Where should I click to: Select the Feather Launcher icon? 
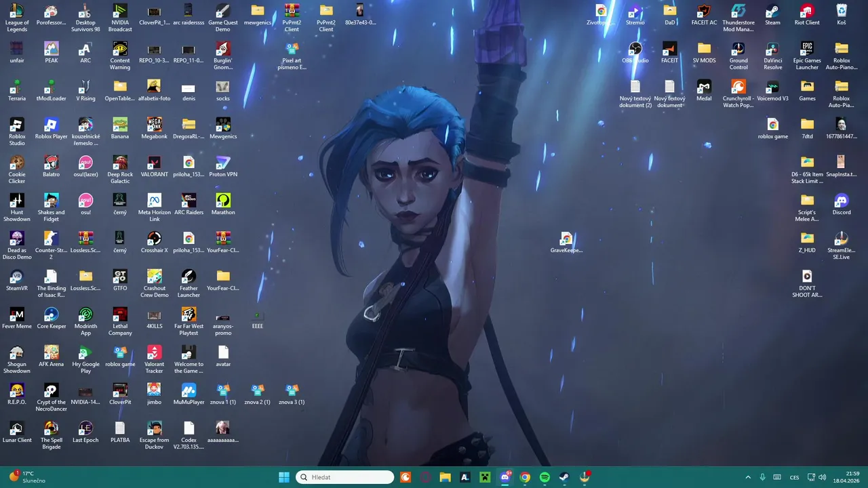pyautogui.click(x=189, y=283)
